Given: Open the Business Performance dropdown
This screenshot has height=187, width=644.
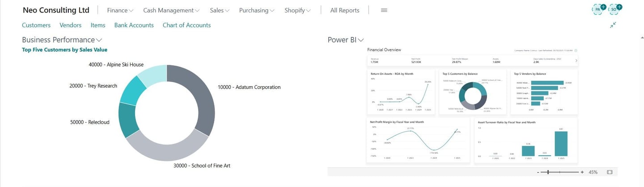Looking at the screenshot, I should point(62,40).
